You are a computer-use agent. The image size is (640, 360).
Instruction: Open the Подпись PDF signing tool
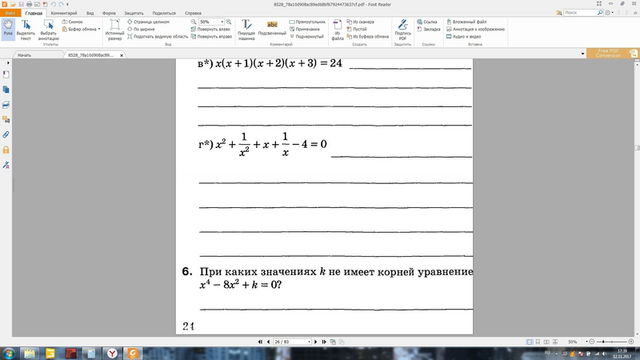402,30
